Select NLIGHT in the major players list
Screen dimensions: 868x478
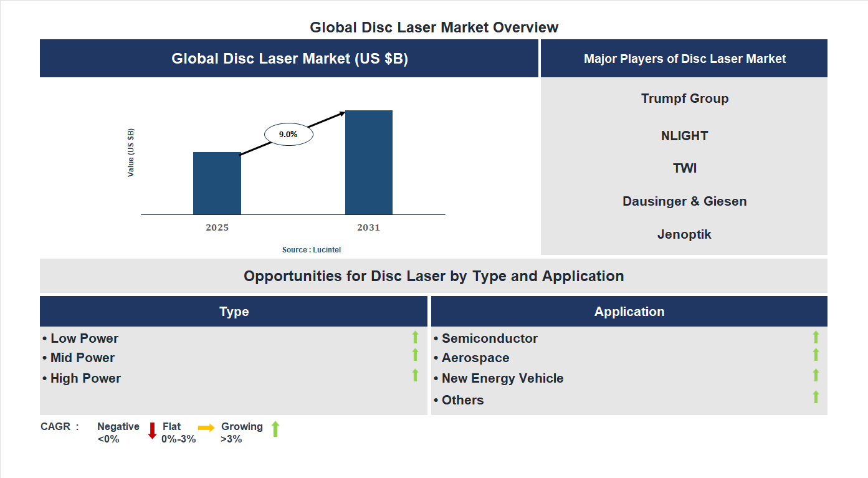[x=684, y=135]
